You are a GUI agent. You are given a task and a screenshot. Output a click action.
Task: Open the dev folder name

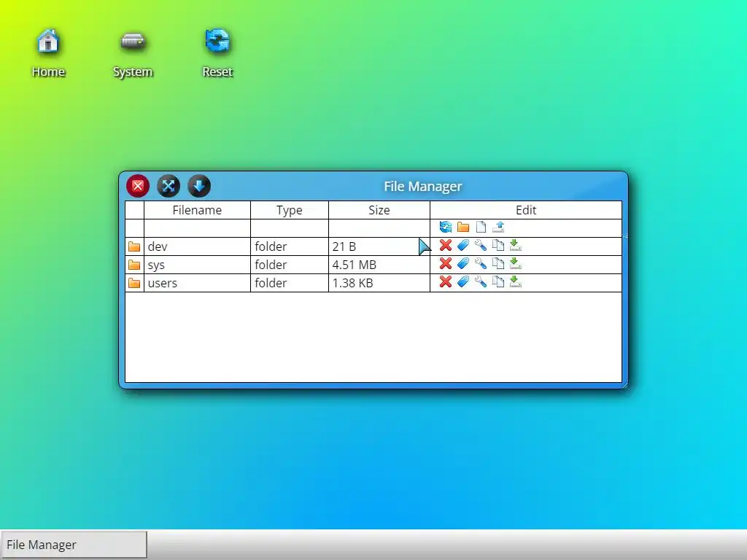click(158, 246)
